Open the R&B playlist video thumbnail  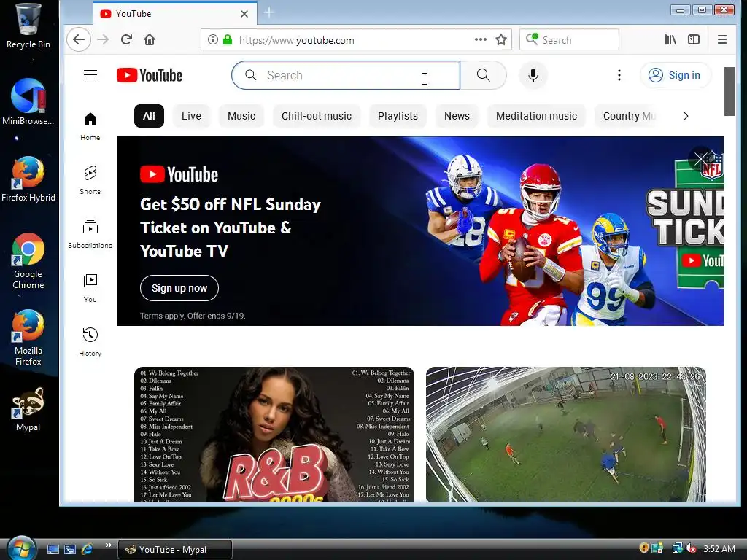[274, 434]
